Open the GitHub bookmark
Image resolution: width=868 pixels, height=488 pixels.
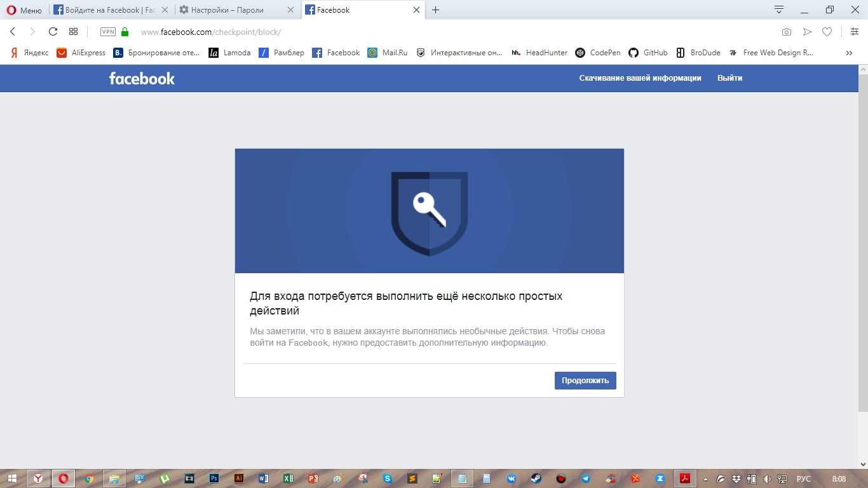pyautogui.click(x=648, y=53)
